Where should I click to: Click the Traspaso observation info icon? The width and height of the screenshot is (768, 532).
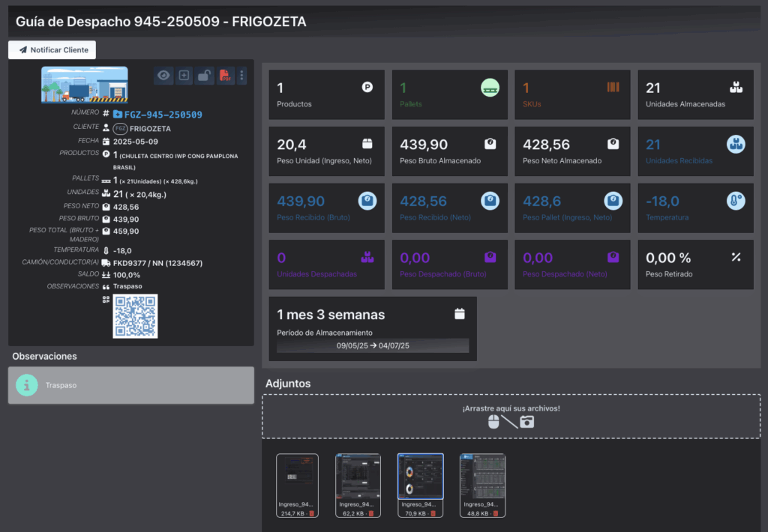coord(26,385)
